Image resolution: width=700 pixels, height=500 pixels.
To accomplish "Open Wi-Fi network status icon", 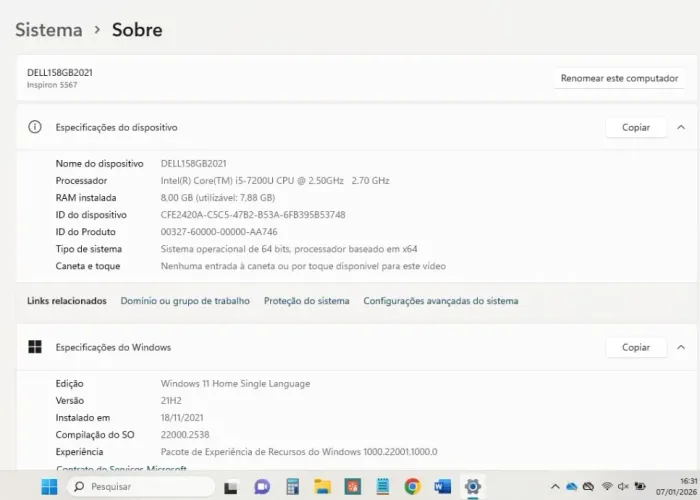I will point(607,487).
